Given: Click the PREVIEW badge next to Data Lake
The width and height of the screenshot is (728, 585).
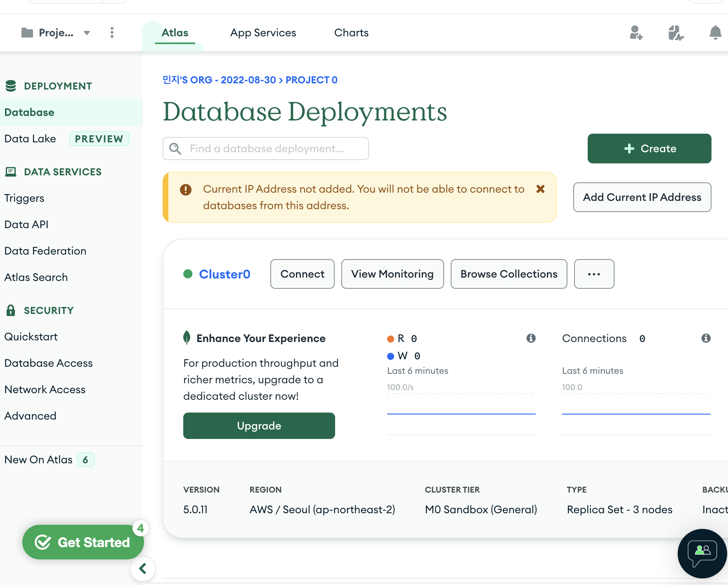Looking at the screenshot, I should coord(99,139).
